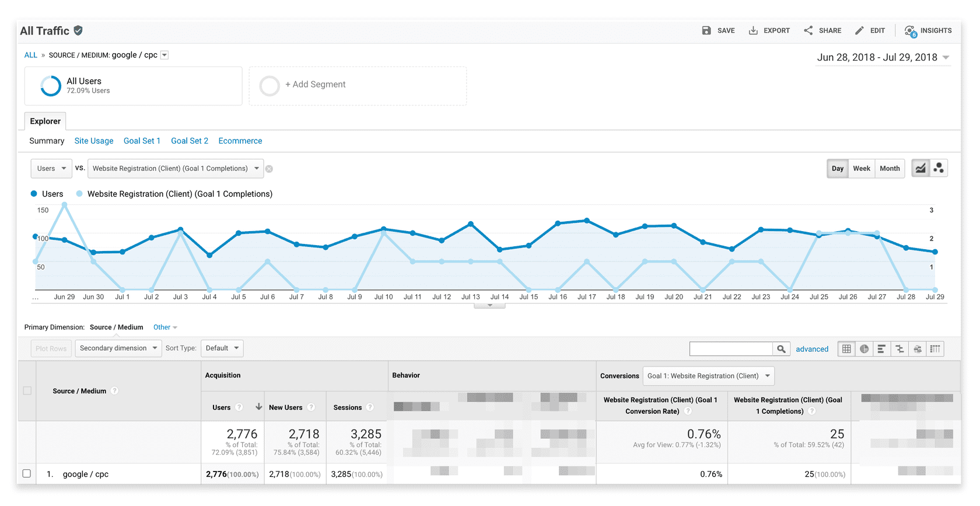Click help icon next to New Users
The width and height of the screenshot is (980, 506).
click(311, 407)
